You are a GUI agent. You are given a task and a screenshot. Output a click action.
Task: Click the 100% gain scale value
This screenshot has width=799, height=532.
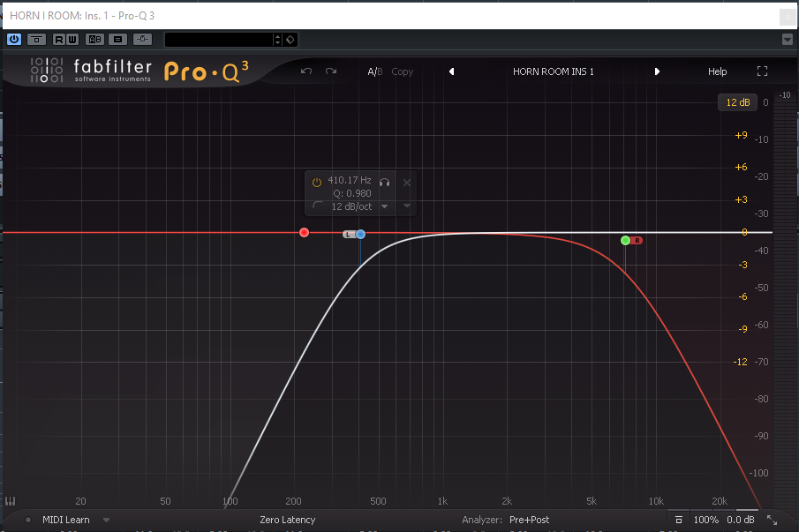705,520
